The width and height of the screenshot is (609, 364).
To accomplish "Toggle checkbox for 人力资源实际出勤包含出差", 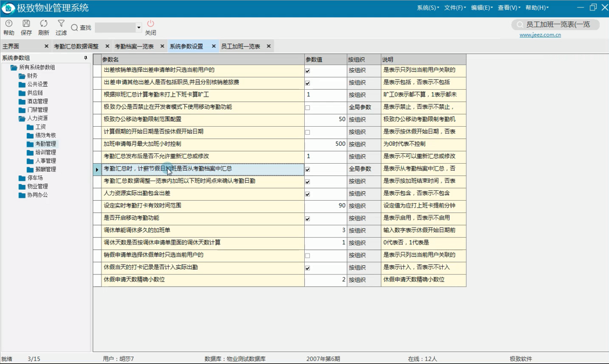I will 308,194.
